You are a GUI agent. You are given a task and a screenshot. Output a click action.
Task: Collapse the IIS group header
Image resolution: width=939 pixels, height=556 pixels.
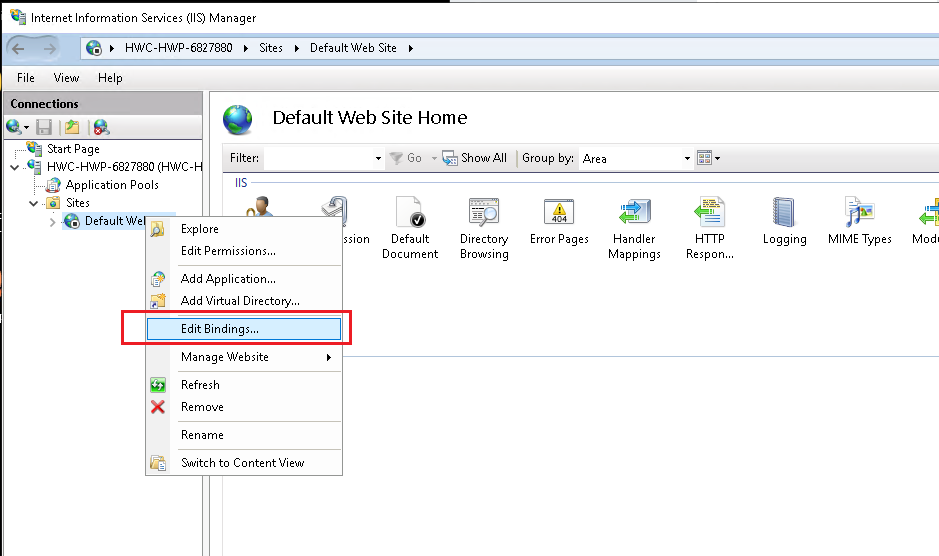pyautogui.click(x=241, y=183)
